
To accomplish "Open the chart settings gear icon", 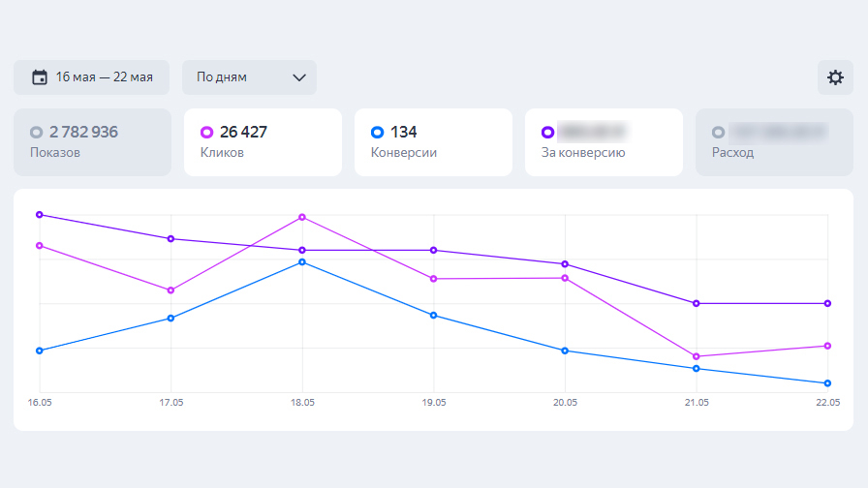I will coord(835,77).
